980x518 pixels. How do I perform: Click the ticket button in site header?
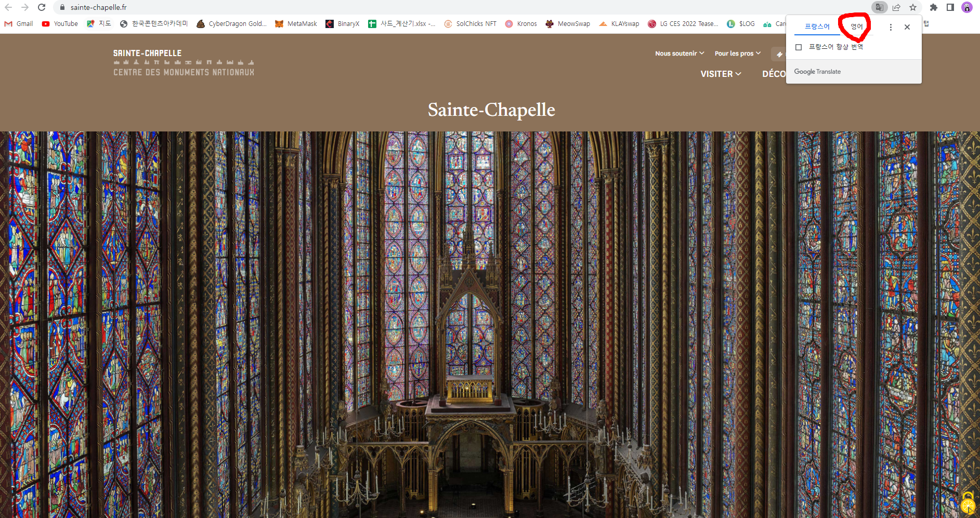pyautogui.click(x=779, y=54)
